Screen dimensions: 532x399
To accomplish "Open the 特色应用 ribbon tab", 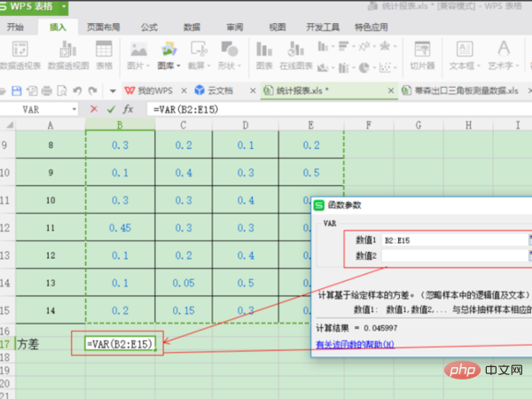I will pyautogui.click(x=372, y=27).
